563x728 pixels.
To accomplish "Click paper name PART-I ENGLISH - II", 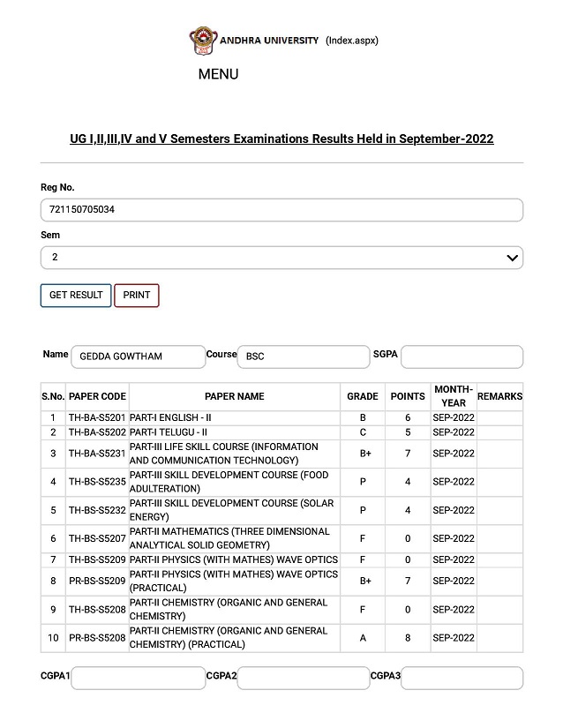I will 170,418.
